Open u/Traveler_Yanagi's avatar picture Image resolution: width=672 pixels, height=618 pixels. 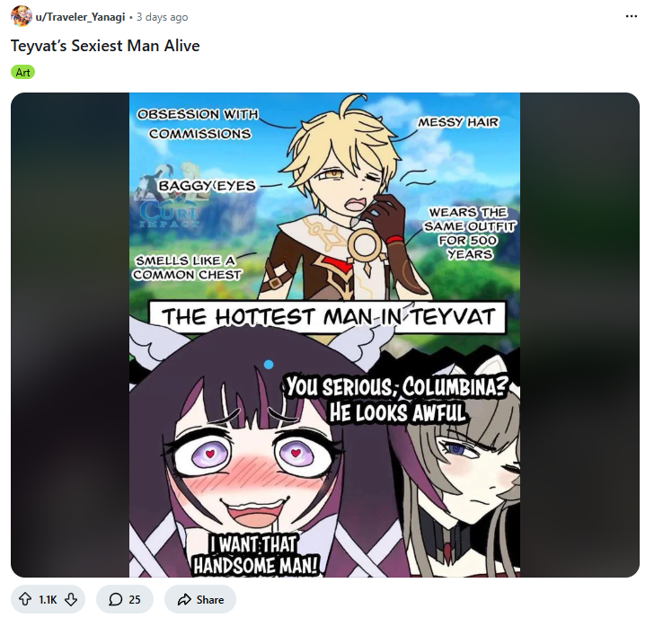coord(21,16)
